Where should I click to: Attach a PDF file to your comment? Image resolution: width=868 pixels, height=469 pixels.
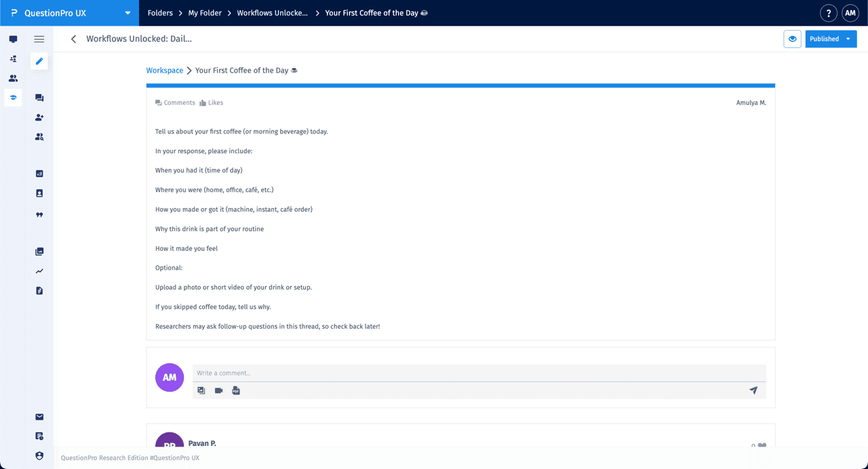pyautogui.click(x=235, y=390)
